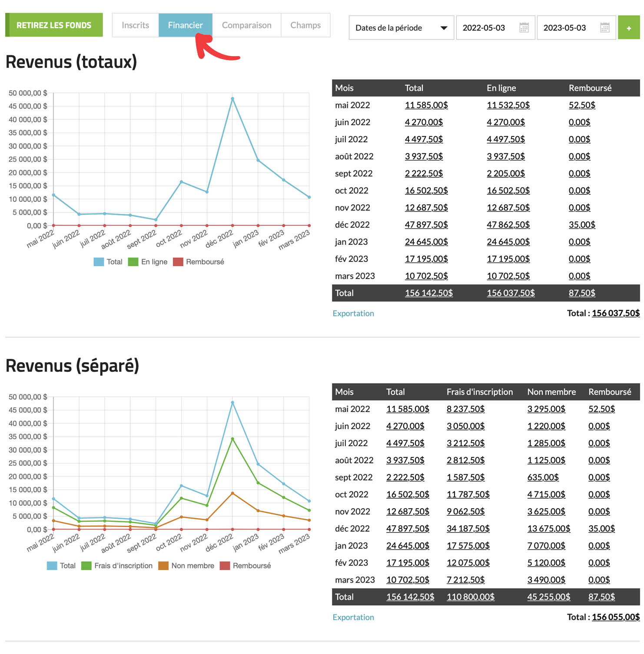Open déc 2022 total 47 897,50$ in first table
The height and width of the screenshot is (654, 644).
point(426,225)
